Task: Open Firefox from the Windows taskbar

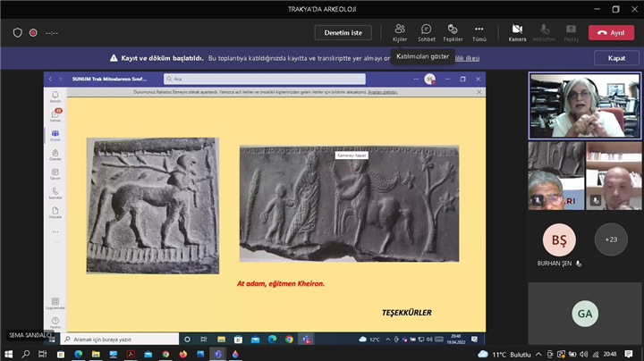Action: (x=182, y=354)
